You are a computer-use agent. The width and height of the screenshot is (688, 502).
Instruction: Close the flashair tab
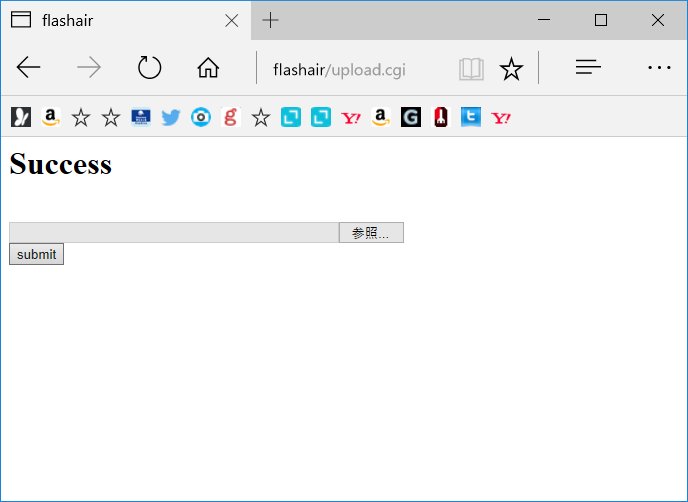coord(232,21)
